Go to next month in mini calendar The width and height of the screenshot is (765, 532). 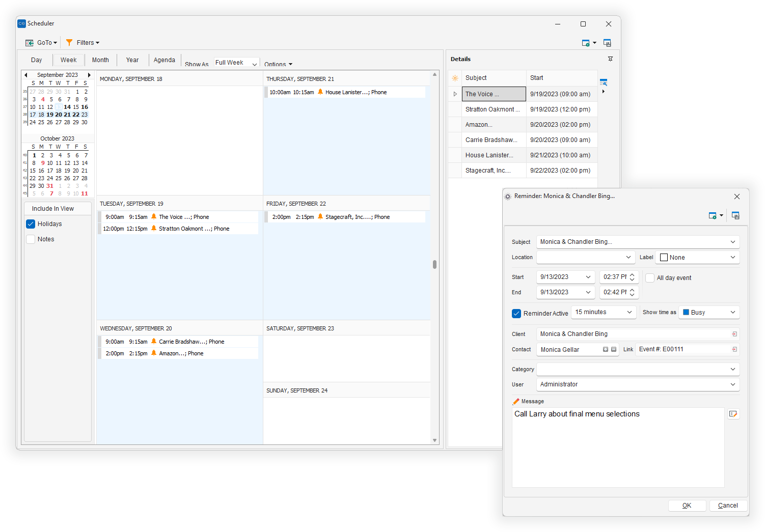[x=89, y=75]
